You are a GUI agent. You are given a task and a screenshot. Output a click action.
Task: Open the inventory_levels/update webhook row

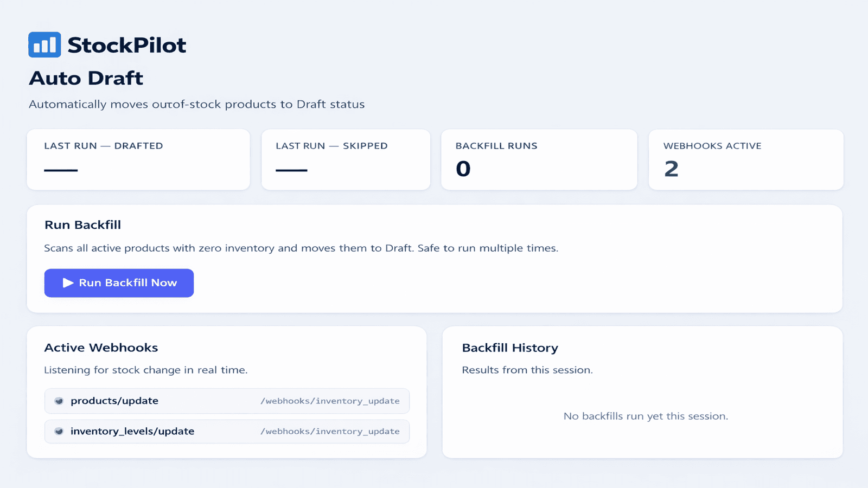point(227,432)
